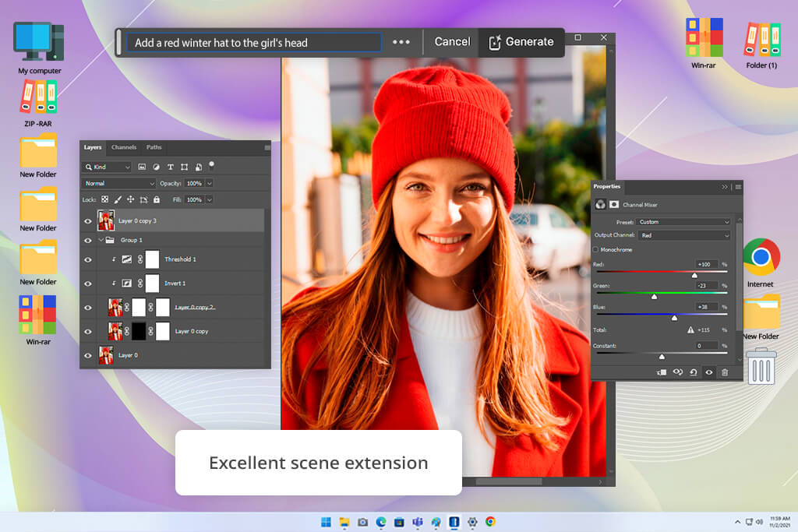The width and height of the screenshot is (798, 532).
Task: Toggle visibility of Threshold 1 layer
Action: [x=87, y=260]
